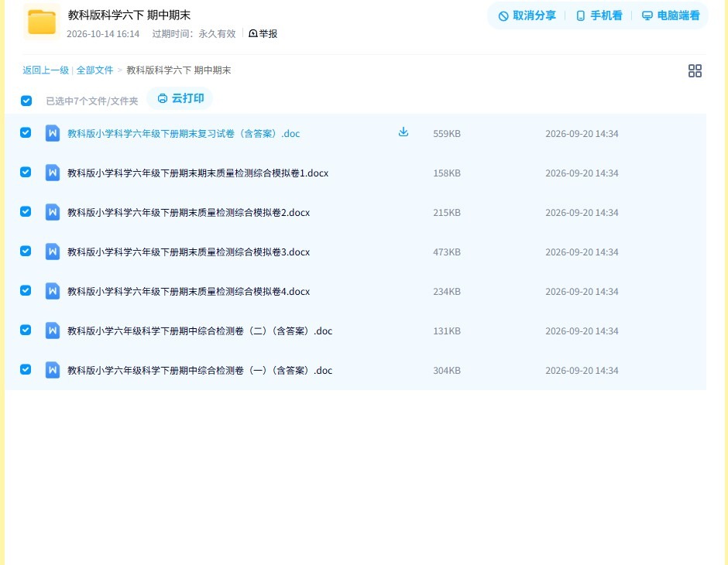Click 已选中7个文件/文件夹 selection label

(x=92, y=101)
